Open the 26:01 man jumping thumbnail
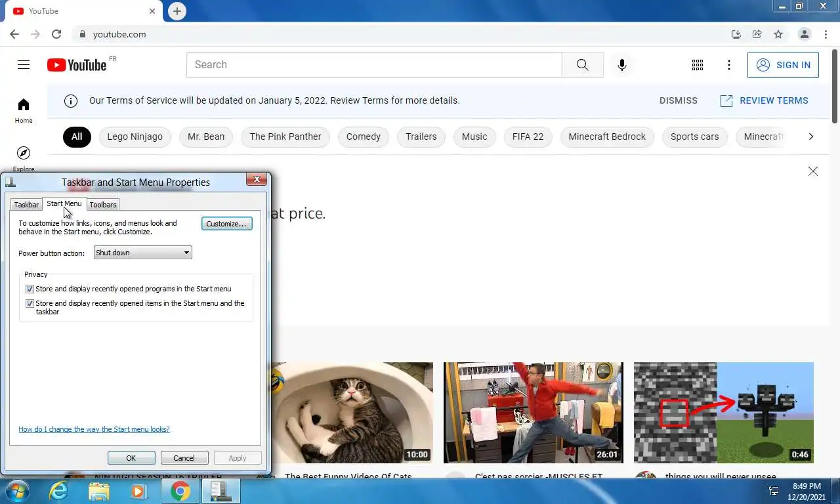Viewport: 840px width, 504px height. coord(534,413)
